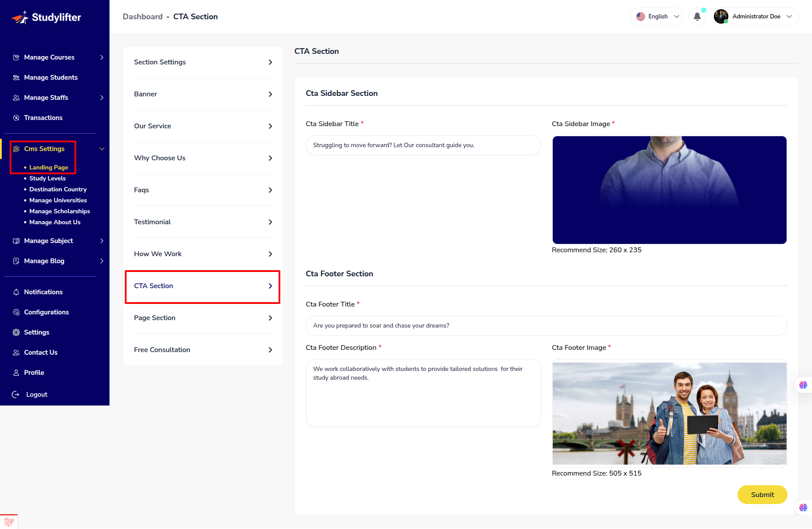
Task: Click the Manage Staffs sidebar icon
Action: (x=16, y=98)
